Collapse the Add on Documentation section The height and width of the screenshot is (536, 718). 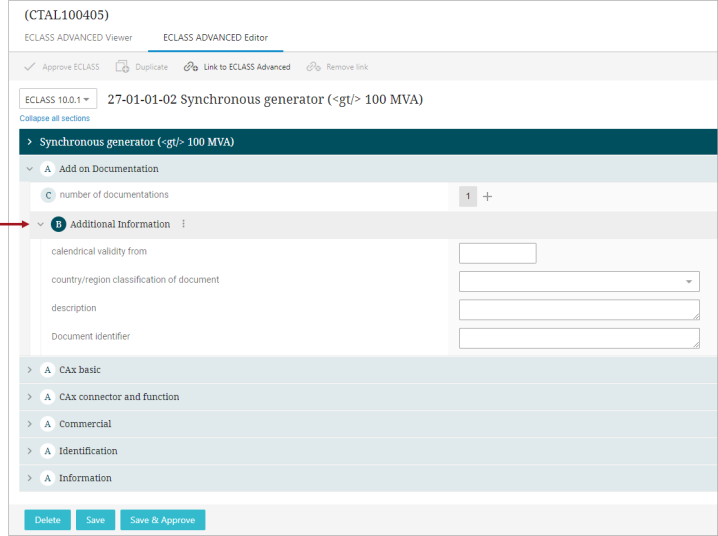pyautogui.click(x=30, y=169)
